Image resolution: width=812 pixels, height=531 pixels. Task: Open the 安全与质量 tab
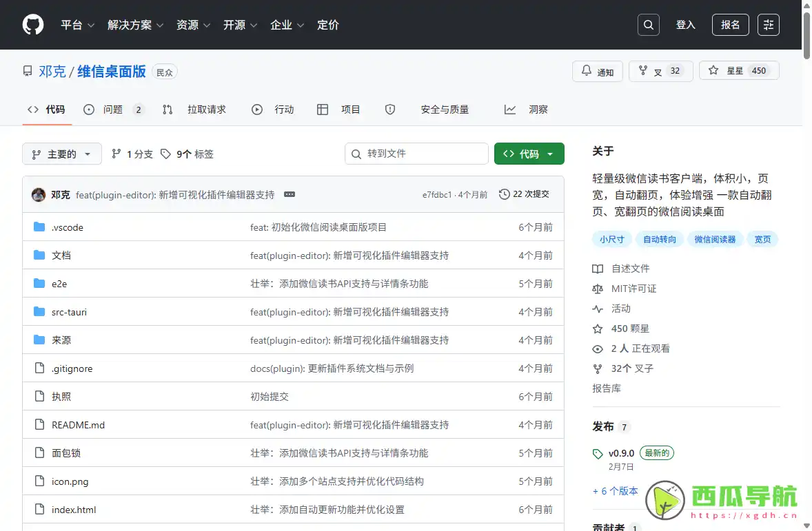[427, 110]
